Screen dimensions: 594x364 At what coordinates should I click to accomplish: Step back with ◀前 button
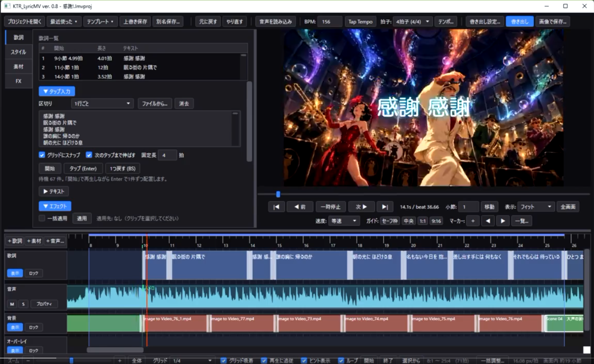pos(300,207)
